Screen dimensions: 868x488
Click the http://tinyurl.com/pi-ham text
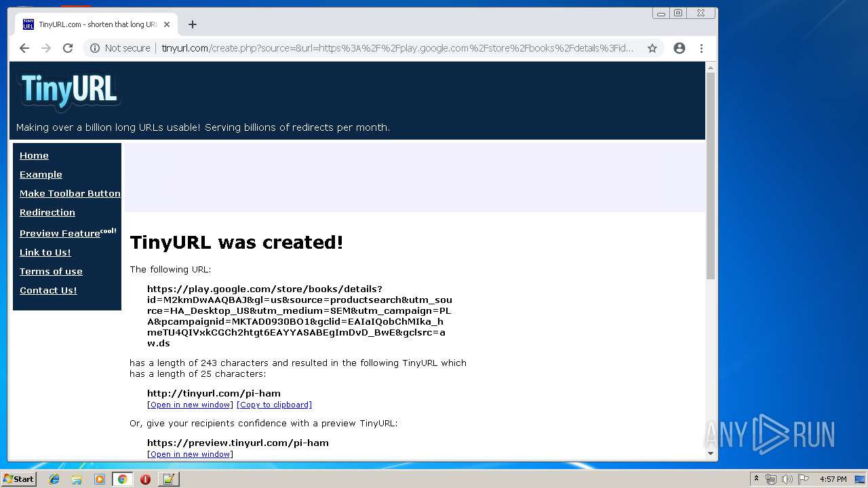coord(214,393)
